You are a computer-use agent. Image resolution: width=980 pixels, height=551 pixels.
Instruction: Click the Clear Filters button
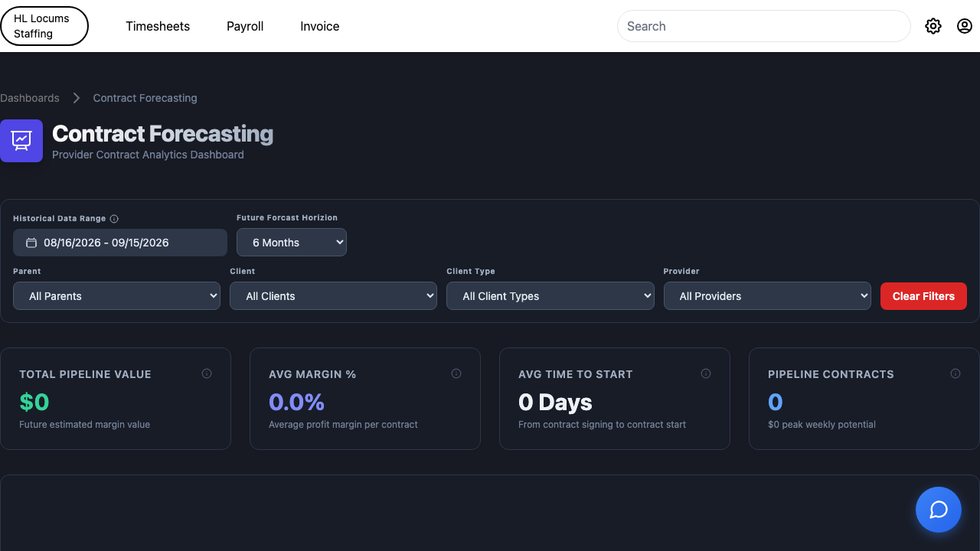pos(923,296)
